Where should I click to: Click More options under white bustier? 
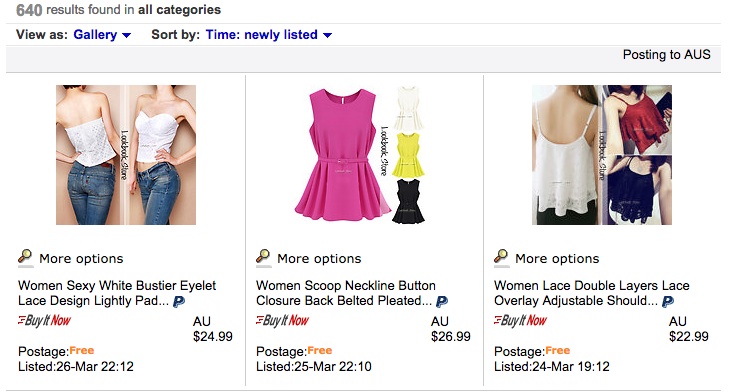(x=81, y=259)
